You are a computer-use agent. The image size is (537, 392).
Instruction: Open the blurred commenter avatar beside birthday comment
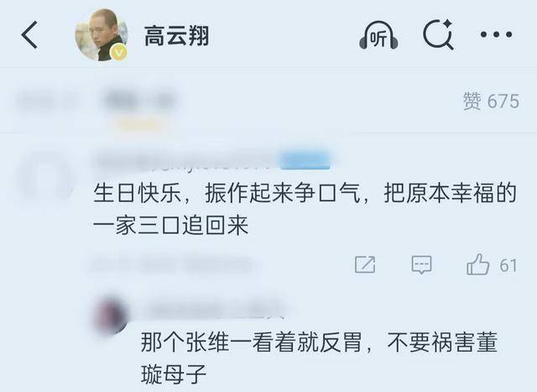click(45, 176)
